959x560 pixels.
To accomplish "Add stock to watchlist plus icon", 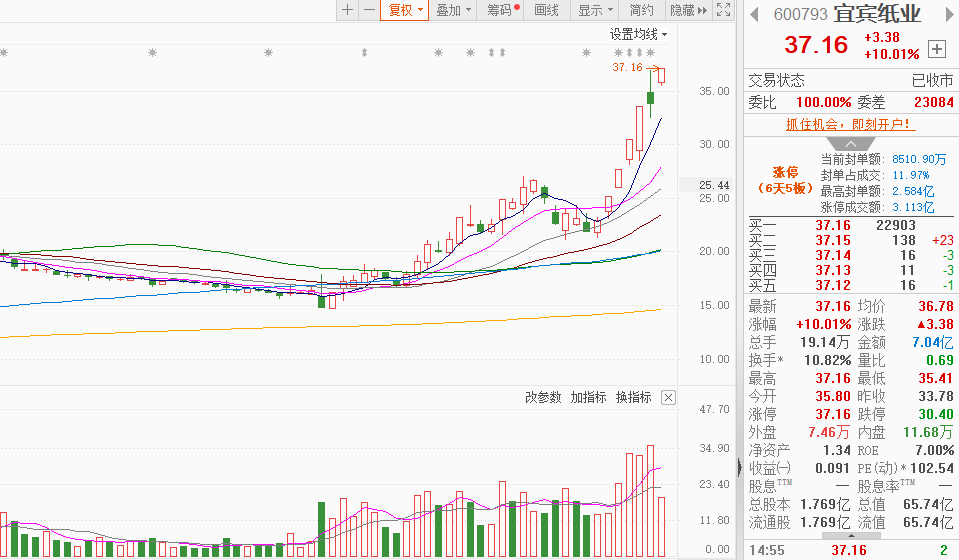I will (936, 49).
